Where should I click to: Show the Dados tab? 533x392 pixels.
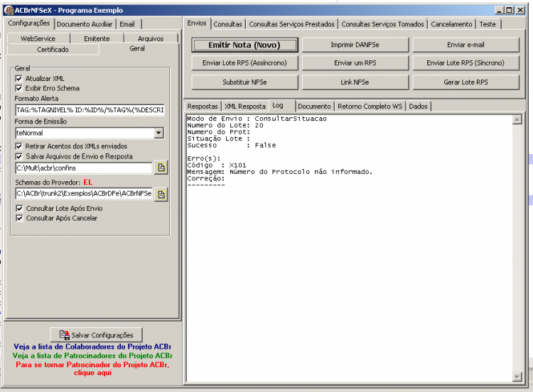418,107
